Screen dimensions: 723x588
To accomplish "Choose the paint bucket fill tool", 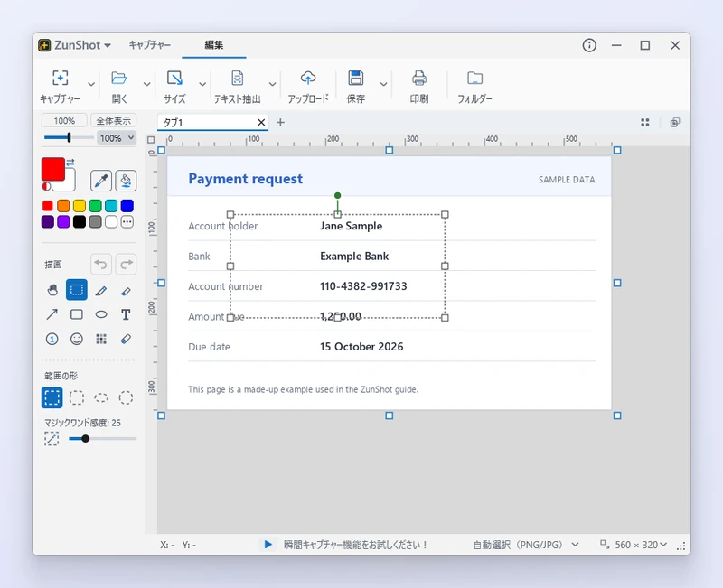I will pos(126,180).
